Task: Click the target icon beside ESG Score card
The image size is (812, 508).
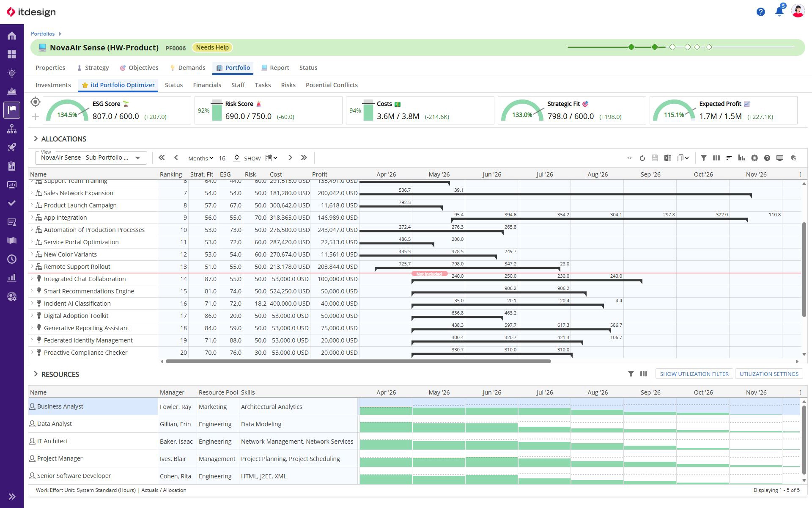Action: pos(36,102)
